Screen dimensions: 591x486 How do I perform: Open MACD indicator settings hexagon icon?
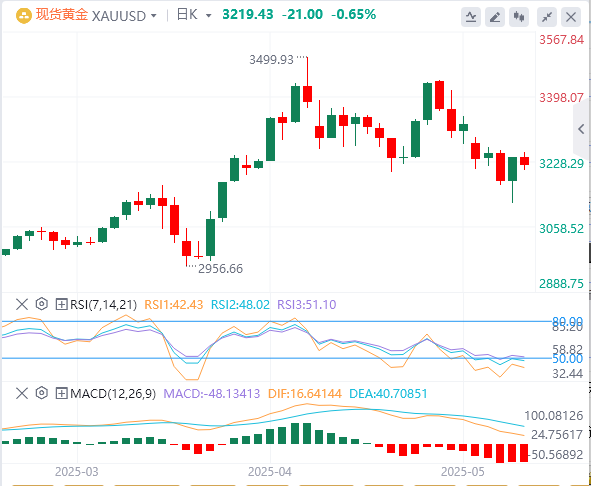coord(41,393)
